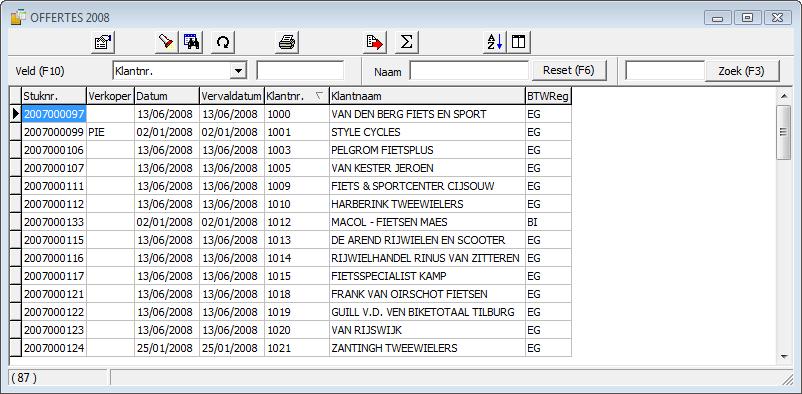Viewport: 802px width, 394px height.
Task: Click the columns layout icon
Action: point(519,42)
